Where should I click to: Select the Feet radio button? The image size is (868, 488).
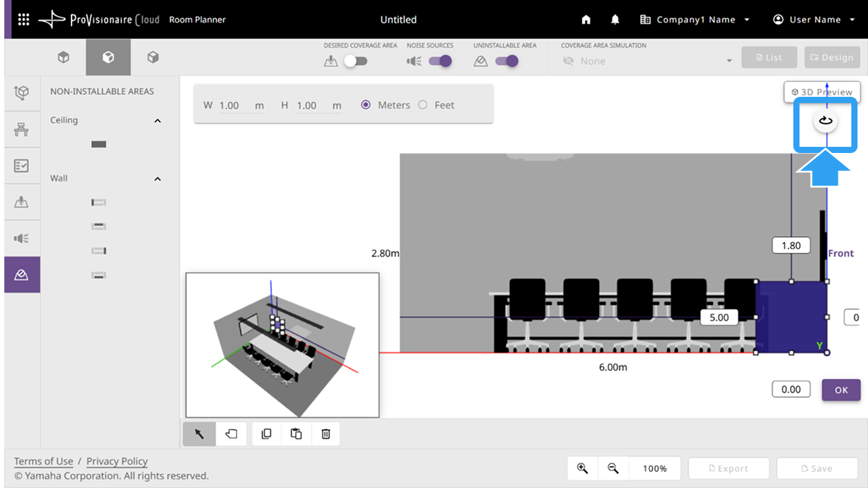click(x=423, y=105)
